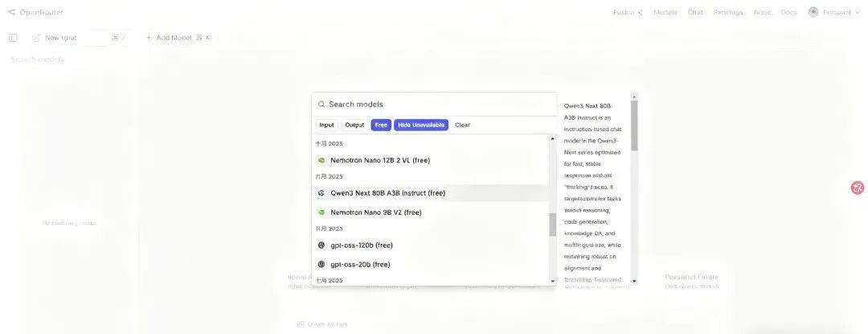The height and width of the screenshot is (334, 868).
Task: Click the Personal account avatar
Action: pyautogui.click(x=813, y=12)
